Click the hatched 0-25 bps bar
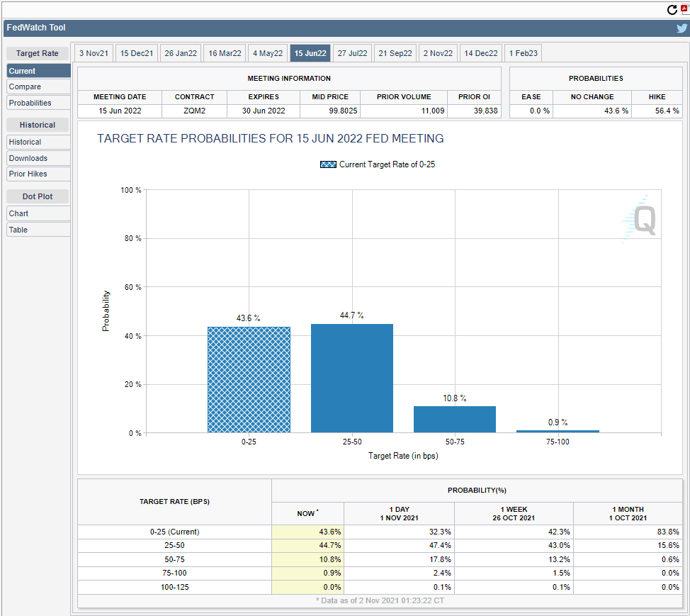 [249, 379]
